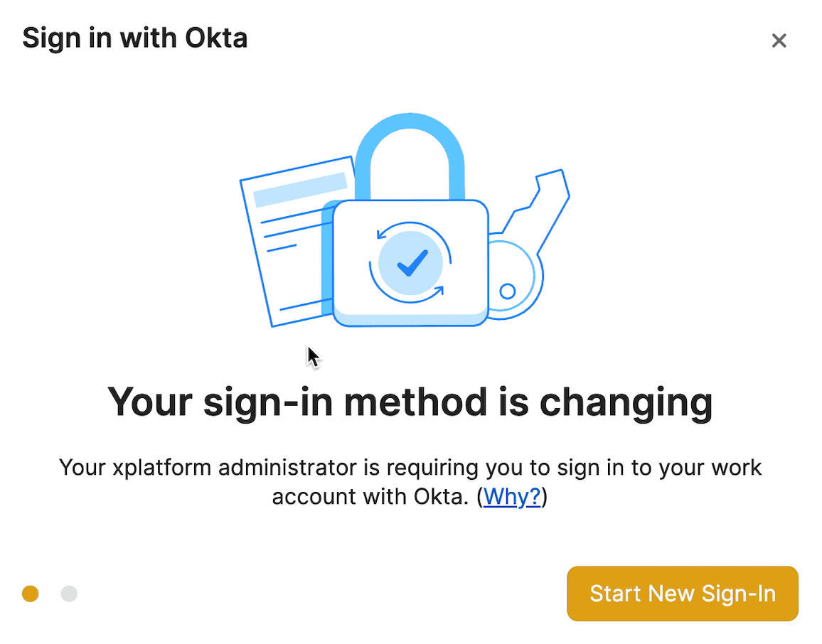Select the active first carousel dot
This screenshot has height=644, width=822.
click(x=30, y=593)
